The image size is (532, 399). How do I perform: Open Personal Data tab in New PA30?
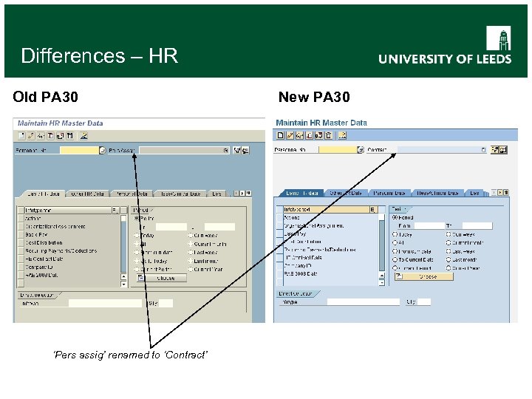tap(389, 193)
